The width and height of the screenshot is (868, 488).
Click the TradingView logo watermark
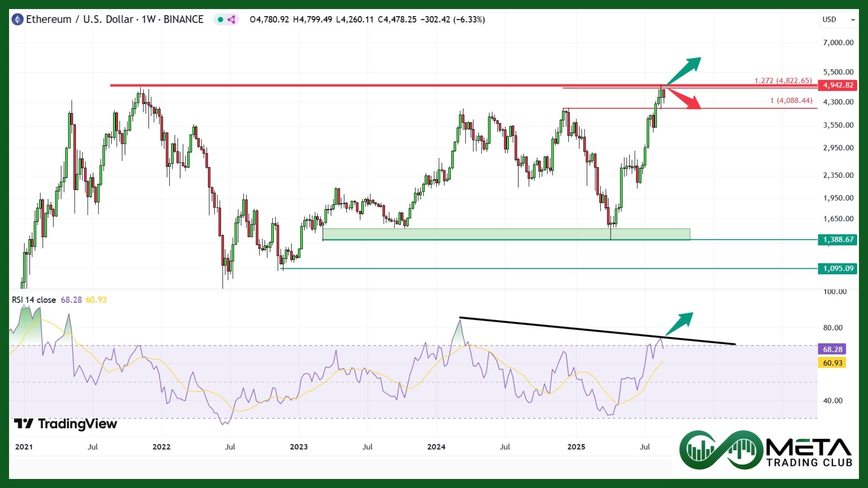[x=66, y=424]
